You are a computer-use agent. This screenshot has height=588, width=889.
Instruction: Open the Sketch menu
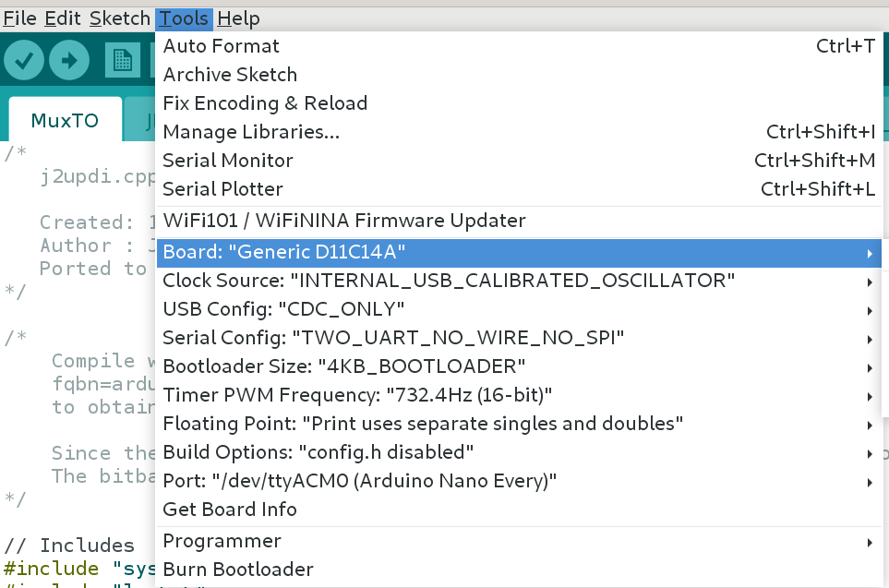[119, 18]
